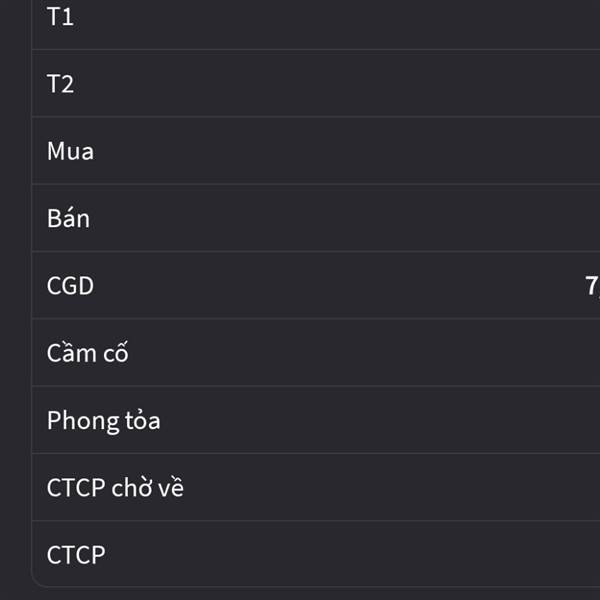
Task: Click the T1 row label
Action: 60,17
